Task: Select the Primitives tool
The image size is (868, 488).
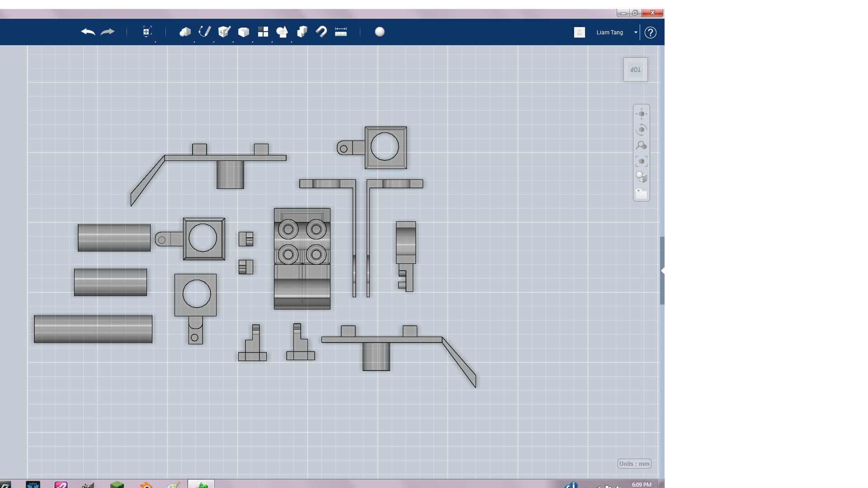Action: pos(185,32)
